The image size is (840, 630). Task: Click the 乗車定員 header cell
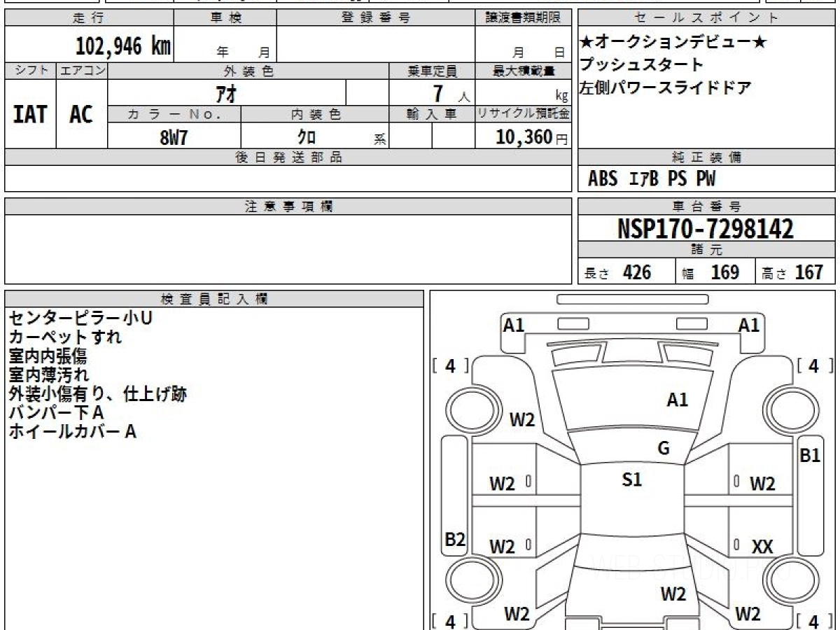(432, 71)
